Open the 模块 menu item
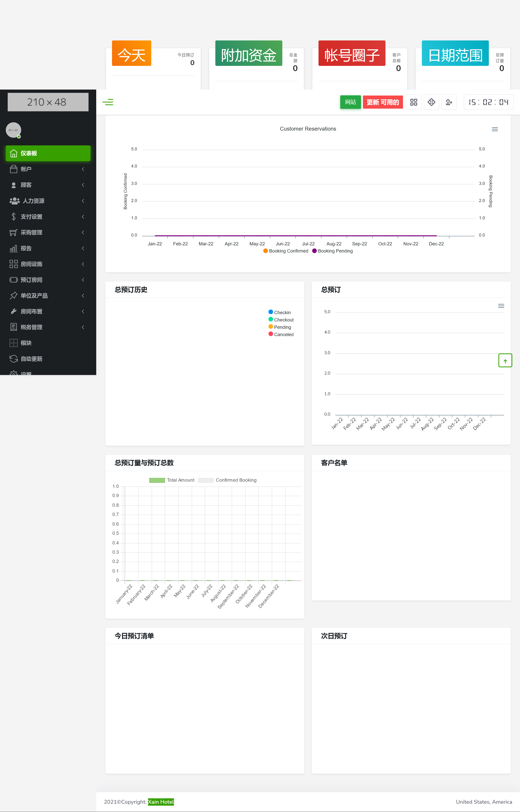520x812 pixels. 48,343
